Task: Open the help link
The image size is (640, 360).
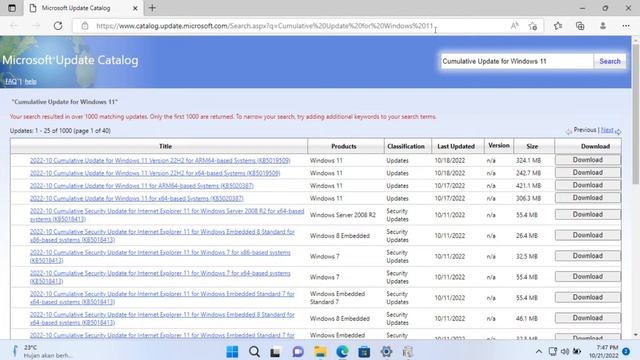Action: click(31, 82)
